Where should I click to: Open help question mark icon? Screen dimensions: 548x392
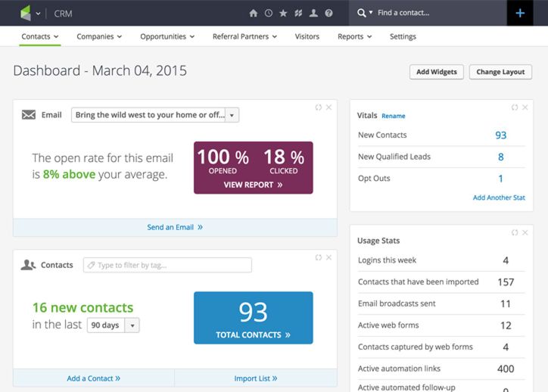point(328,14)
